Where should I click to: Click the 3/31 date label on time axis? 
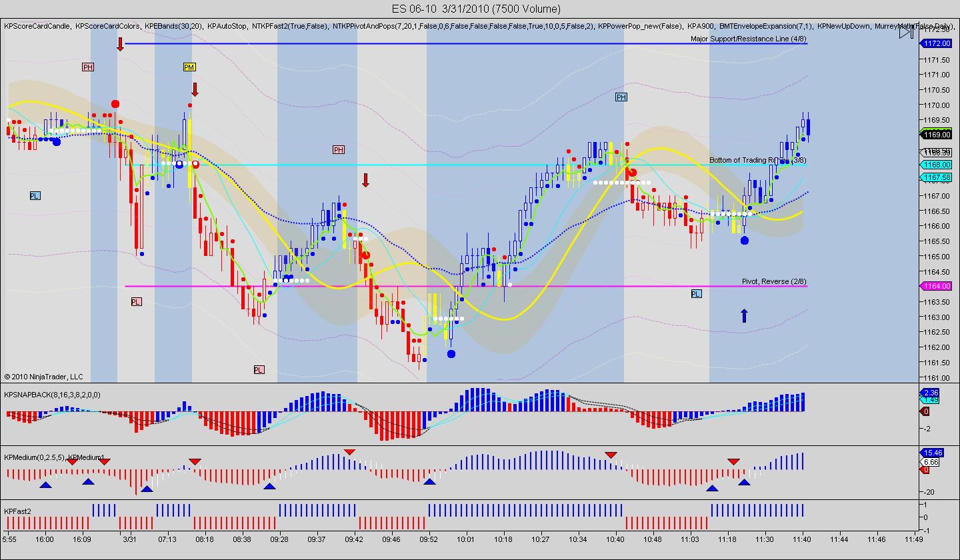(129, 539)
